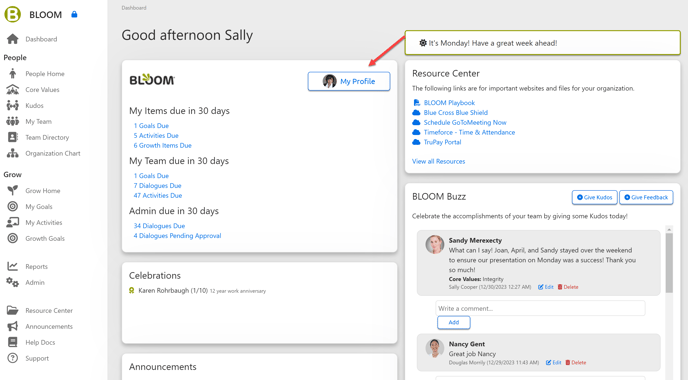
Task: Open the Reports menu item
Action: tap(36, 267)
